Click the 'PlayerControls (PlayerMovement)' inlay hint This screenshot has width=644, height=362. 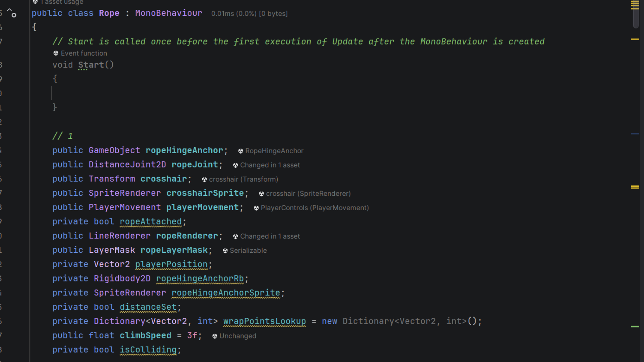click(315, 208)
